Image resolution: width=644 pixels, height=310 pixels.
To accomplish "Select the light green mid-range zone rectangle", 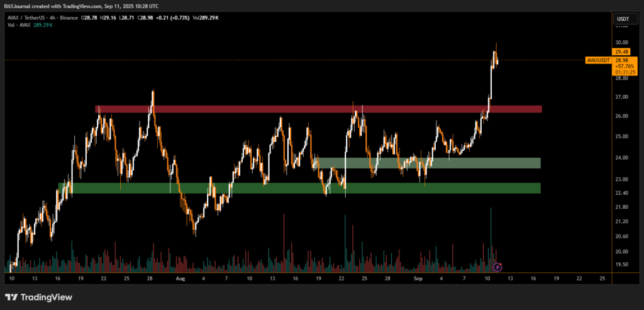I will [x=434, y=163].
